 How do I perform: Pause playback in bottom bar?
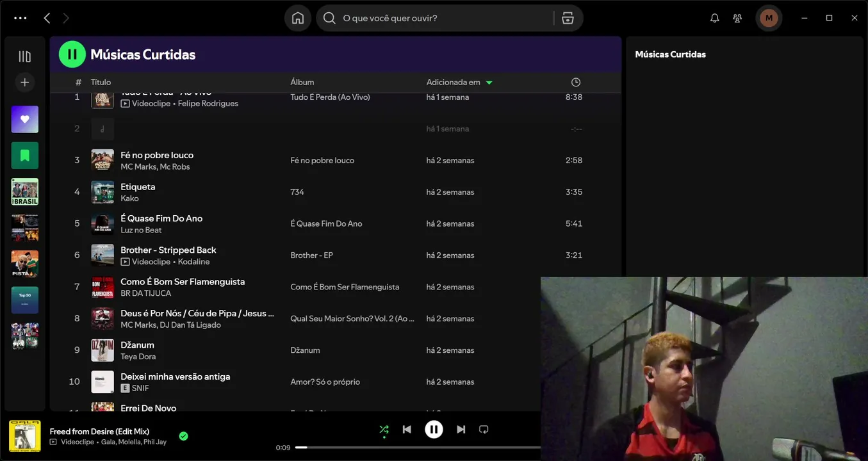(434, 430)
